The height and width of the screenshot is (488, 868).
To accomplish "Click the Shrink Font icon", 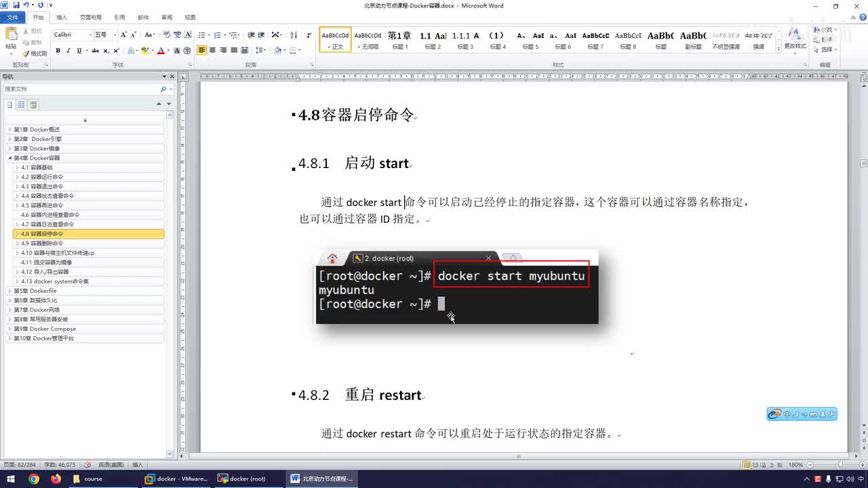I will pos(134,35).
